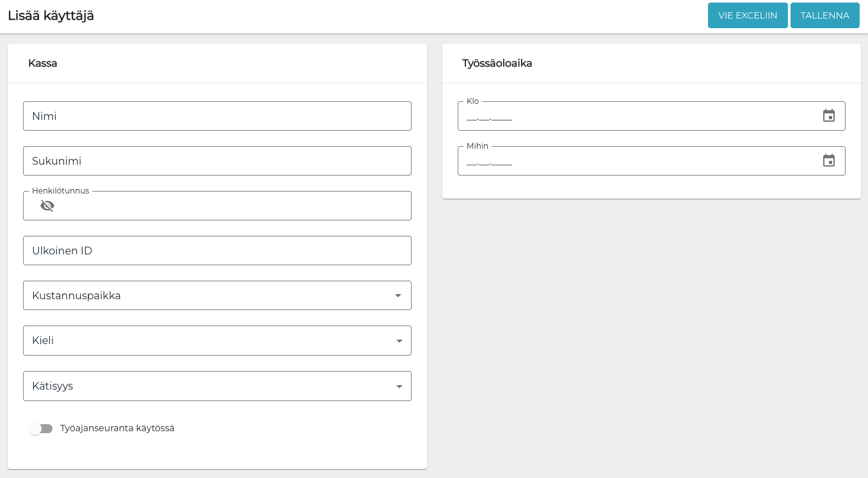Enable the Työajanseuranta käytössä switch
Screen dimensions: 868x478
[41, 429]
